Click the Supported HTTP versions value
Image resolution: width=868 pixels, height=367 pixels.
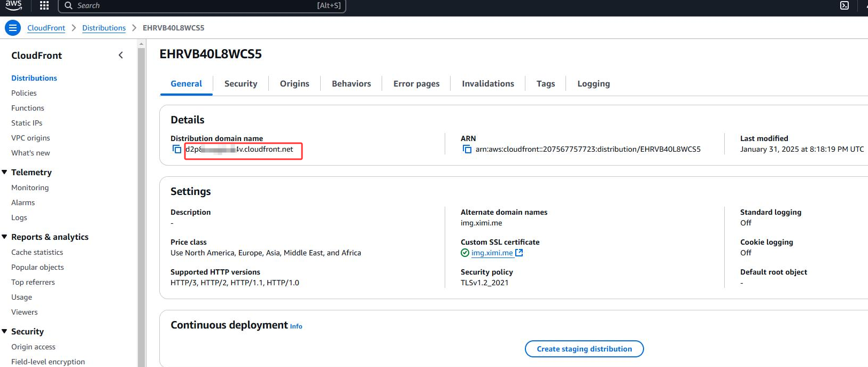click(235, 283)
